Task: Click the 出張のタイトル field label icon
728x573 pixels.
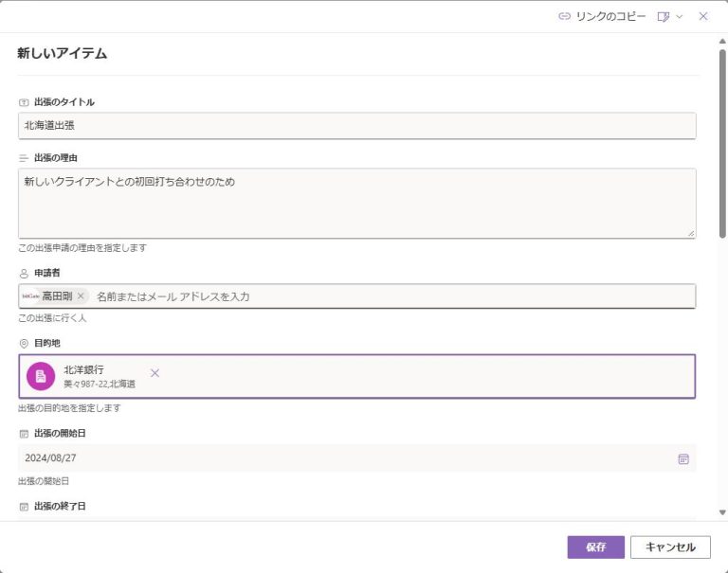Action: pyautogui.click(x=24, y=102)
